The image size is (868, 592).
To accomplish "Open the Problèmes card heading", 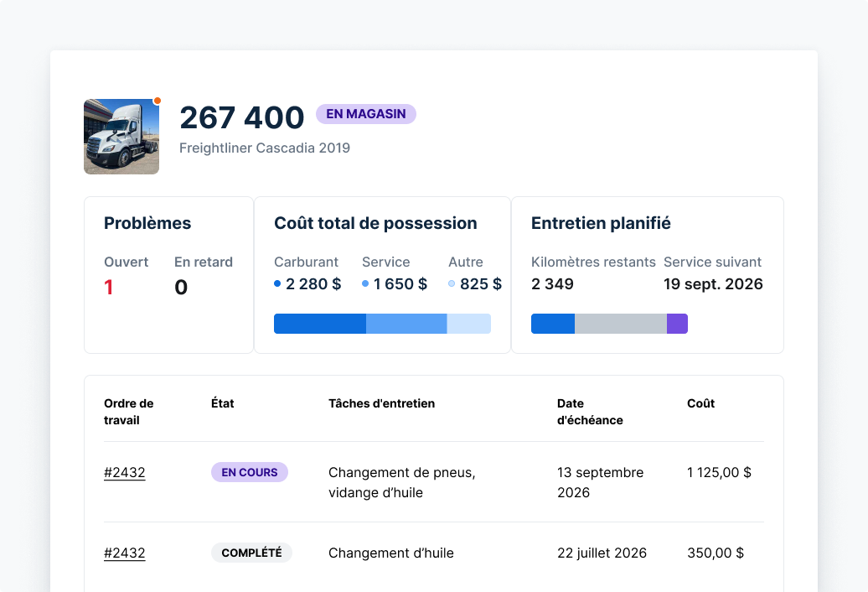I will pyautogui.click(x=147, y=223).
